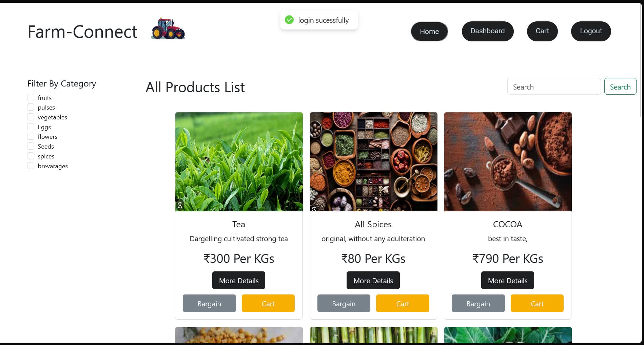The height and width of the screenshot is (345, 644).
Task: Click the Logout button
Action: pos(591,31)
